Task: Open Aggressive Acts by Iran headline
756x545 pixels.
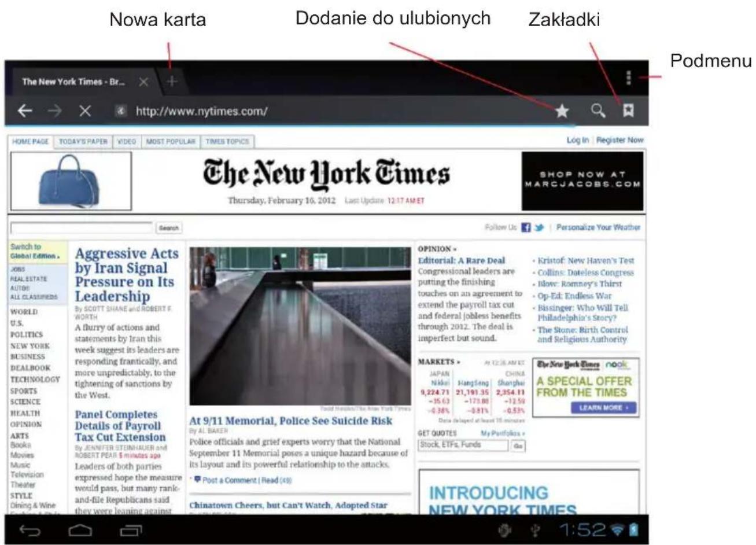Action: tap(127, 275)
